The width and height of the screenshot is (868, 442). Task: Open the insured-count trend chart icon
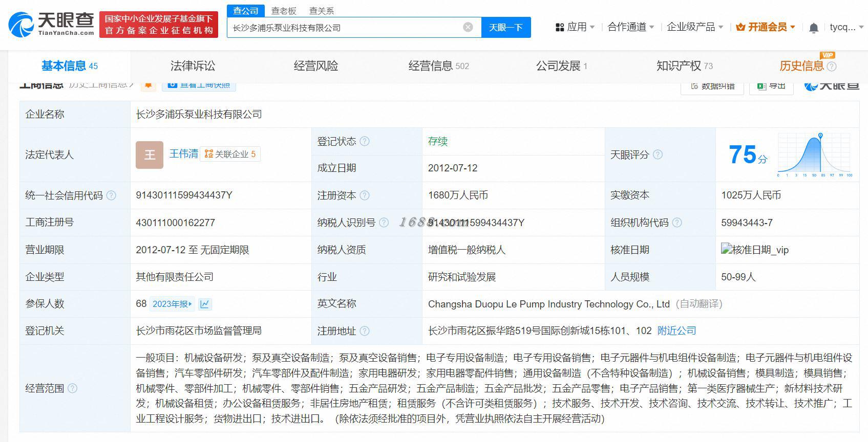coord(205,304)
